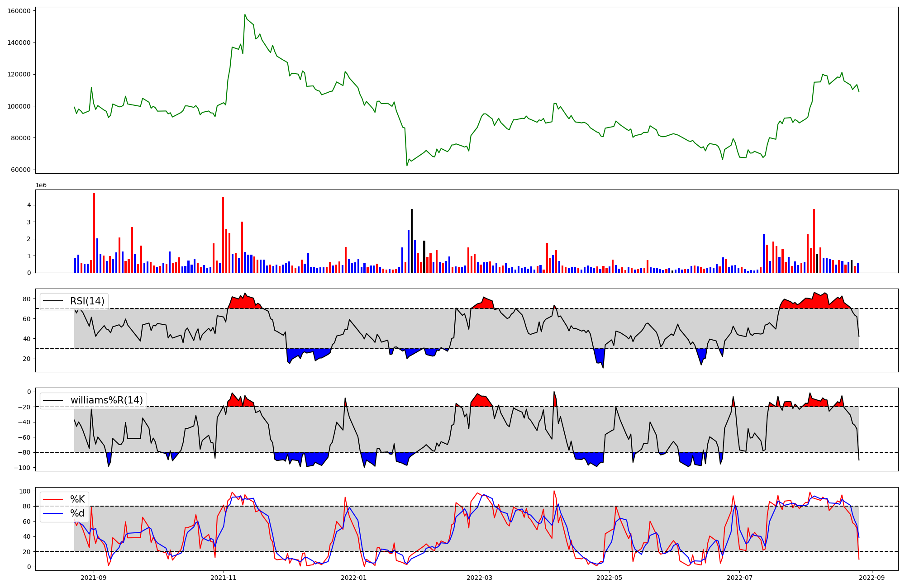Click the 1e6 volume scale text

pyautogui.click(x=41, y=185)
